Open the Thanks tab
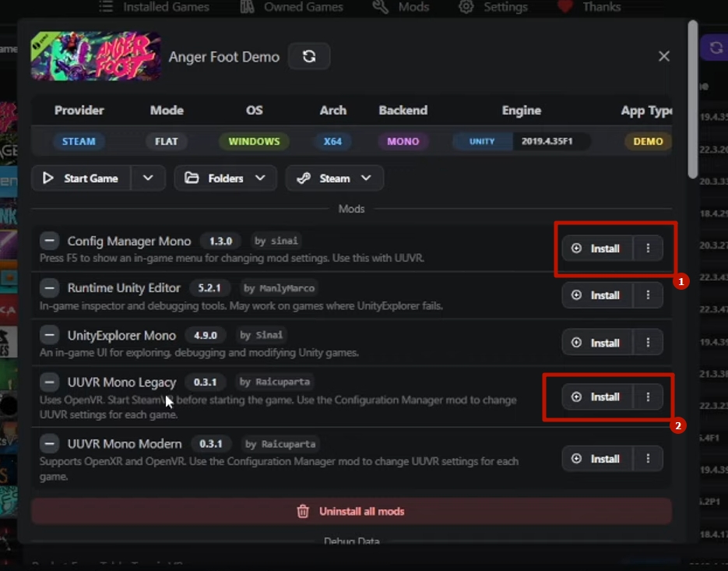The height and width of the screenshot is (571, 728). [x=589, y=7]
